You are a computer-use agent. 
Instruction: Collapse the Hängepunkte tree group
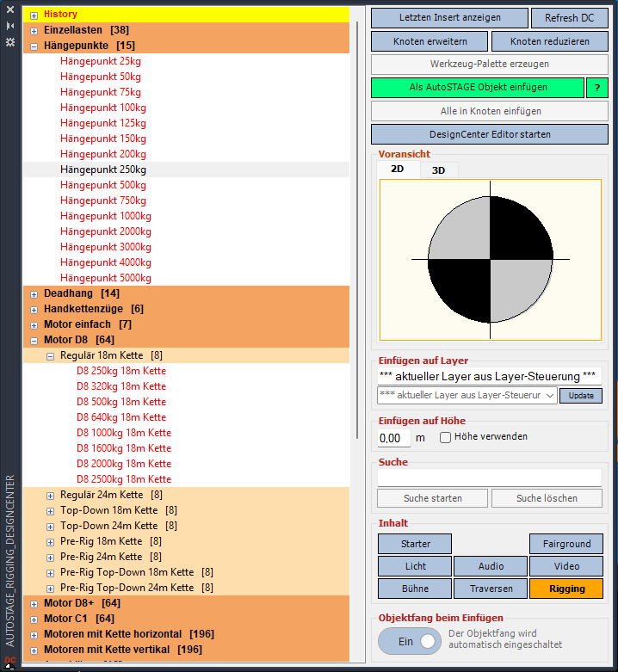34,46
